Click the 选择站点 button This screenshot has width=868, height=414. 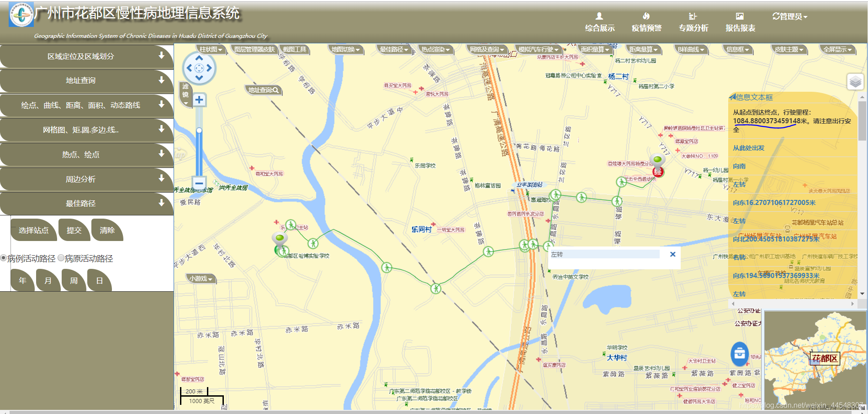[34, 230]
